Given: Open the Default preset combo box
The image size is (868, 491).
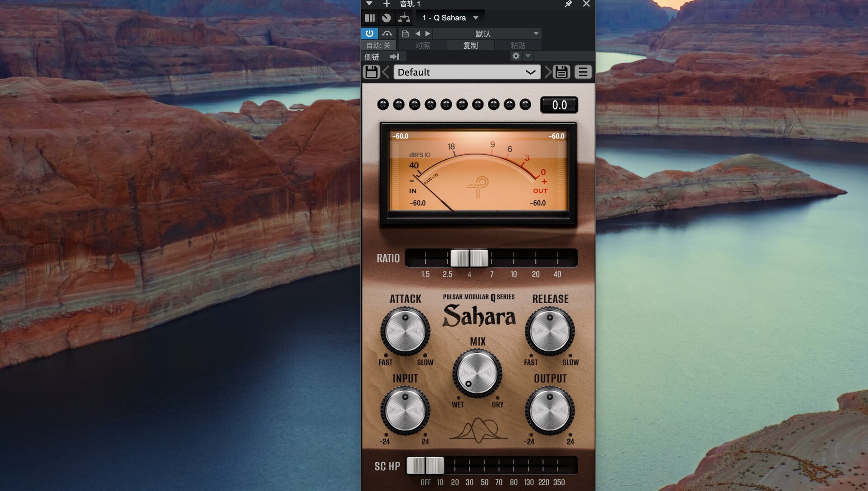Looking at the screenshot, I should pos(467,72).
